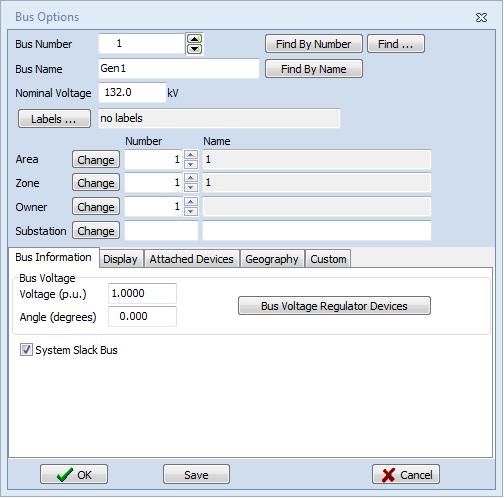Screen dimensions: 504x498
Task: Click the Area Number input field
Action: [154, 159]
